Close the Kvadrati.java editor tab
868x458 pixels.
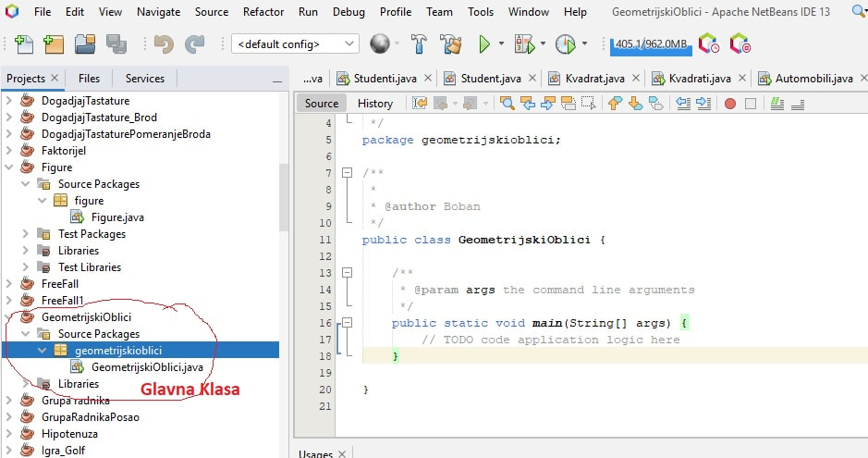click(x=742, y=78)
